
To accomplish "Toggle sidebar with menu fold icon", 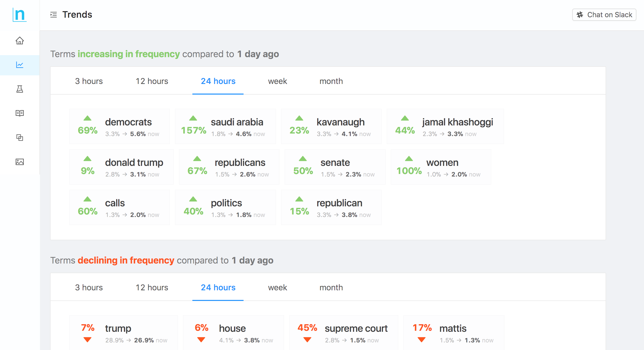I will (54, 15).
